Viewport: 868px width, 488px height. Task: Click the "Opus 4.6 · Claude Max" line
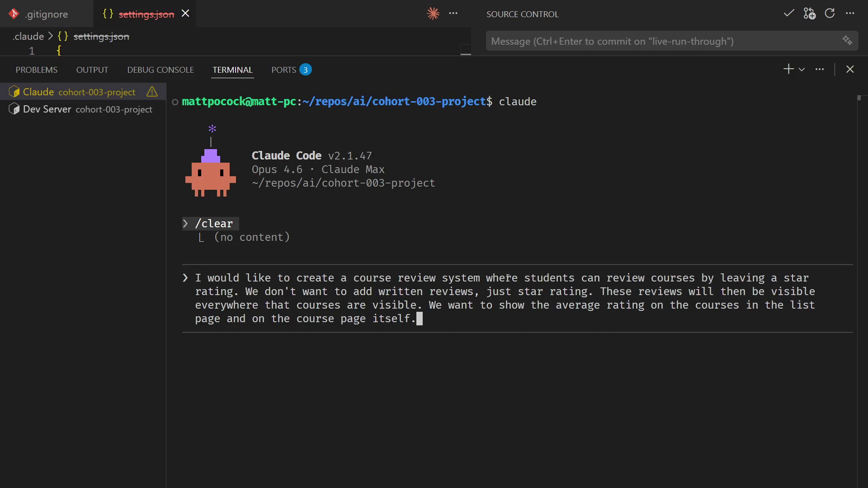tap(318, 169)
